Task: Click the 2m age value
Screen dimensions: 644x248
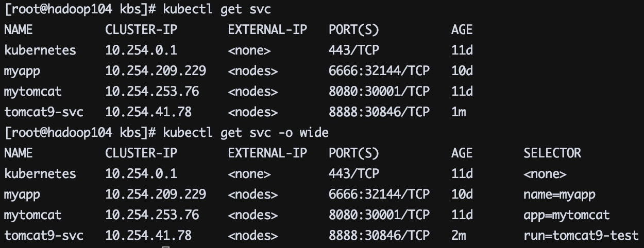Action: point(459,236)
